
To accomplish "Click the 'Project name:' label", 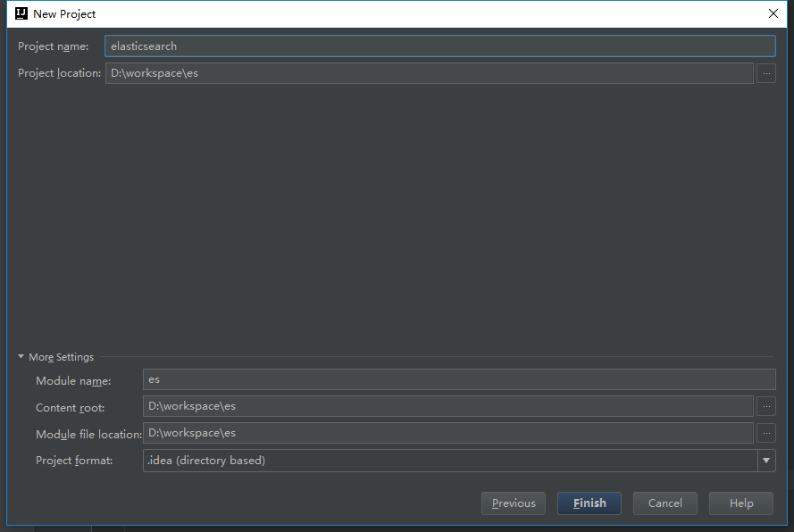I will click(x=54, y=46).
